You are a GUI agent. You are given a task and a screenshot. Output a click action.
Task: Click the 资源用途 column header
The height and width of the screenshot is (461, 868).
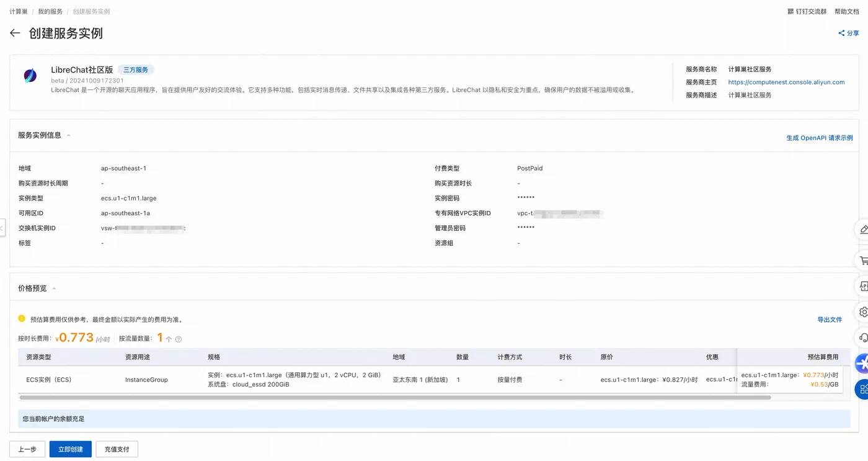tap(138, 357)
